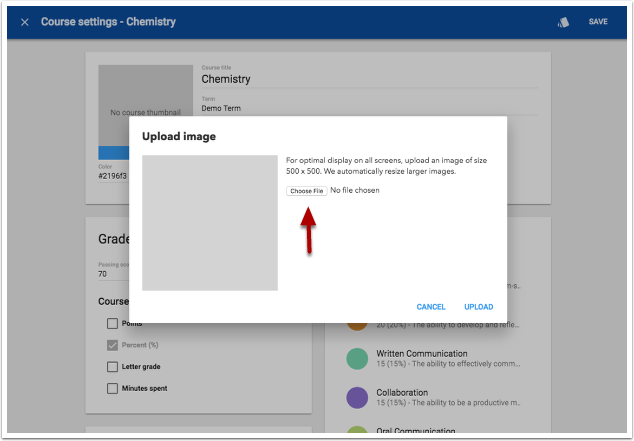
Task: Enable the Letter grade checkbox
Action: click(x=113, y=366)
